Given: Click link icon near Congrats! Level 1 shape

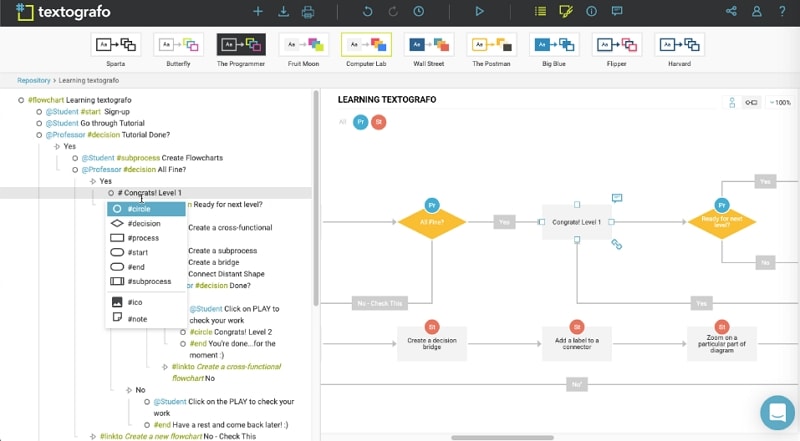Looking at the screenshot, I should (617, 245).
